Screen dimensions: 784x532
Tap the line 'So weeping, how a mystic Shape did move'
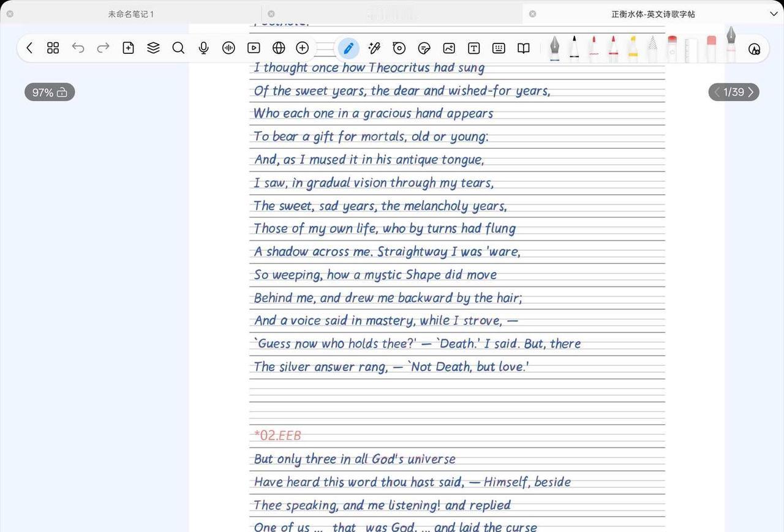tap(375, 274)
